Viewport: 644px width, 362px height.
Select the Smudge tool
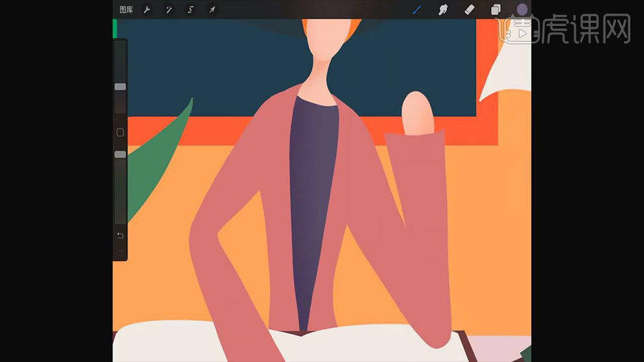(443, 10)
